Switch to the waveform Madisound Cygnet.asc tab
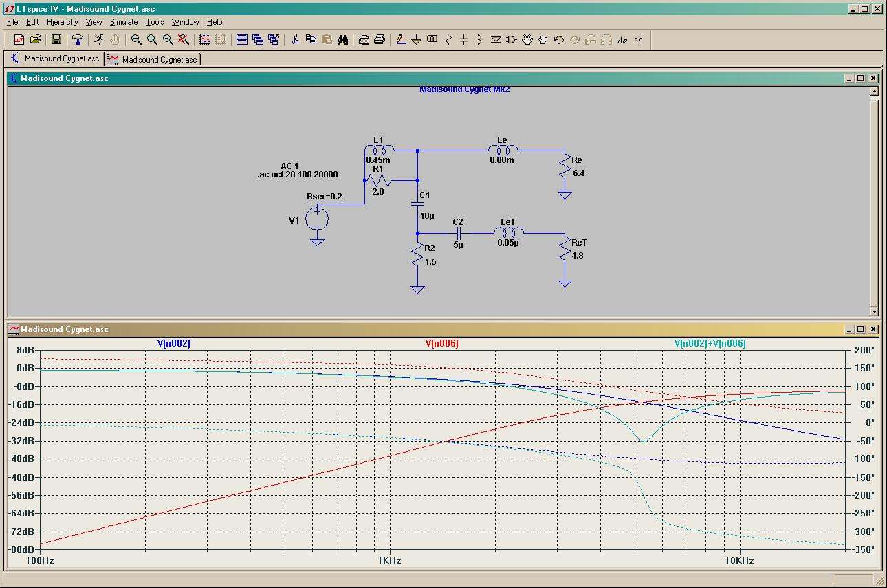This screenshot has height=588, width=887. (x=153, y=59)
